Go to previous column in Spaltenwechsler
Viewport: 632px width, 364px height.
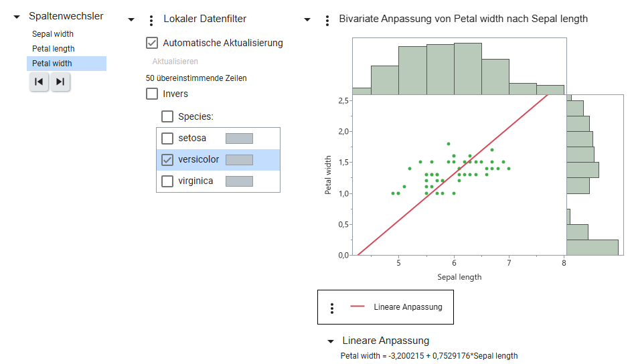(39, 82)
